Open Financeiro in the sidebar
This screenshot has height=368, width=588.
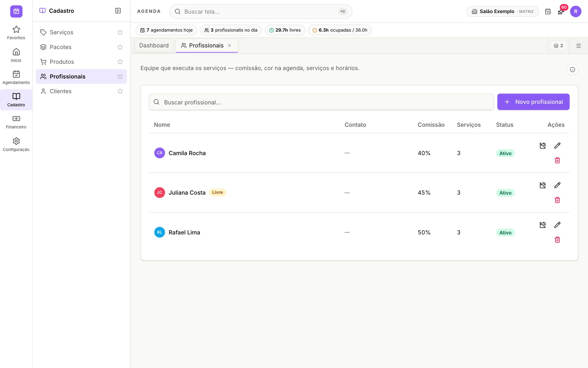[x=16, y=122]
